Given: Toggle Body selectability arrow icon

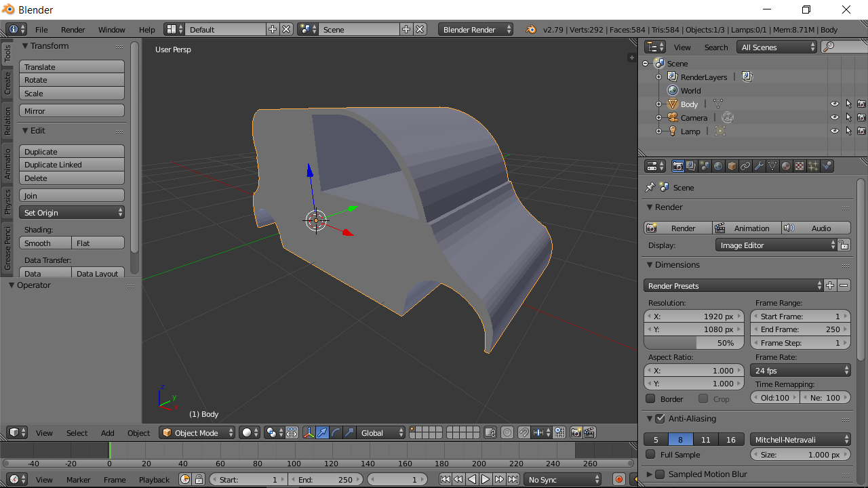Looking at the screenshot, I should pos(848,104).
